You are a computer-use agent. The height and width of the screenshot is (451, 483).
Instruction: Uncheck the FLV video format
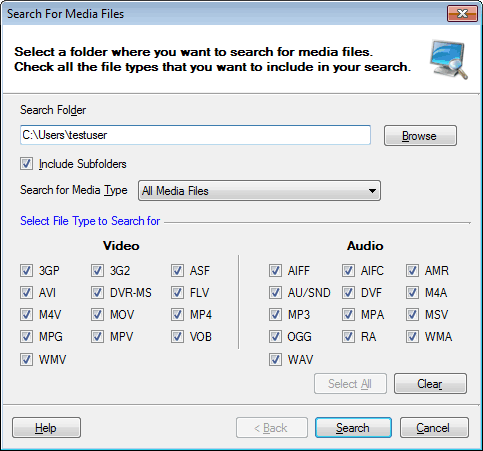(177, 293)
